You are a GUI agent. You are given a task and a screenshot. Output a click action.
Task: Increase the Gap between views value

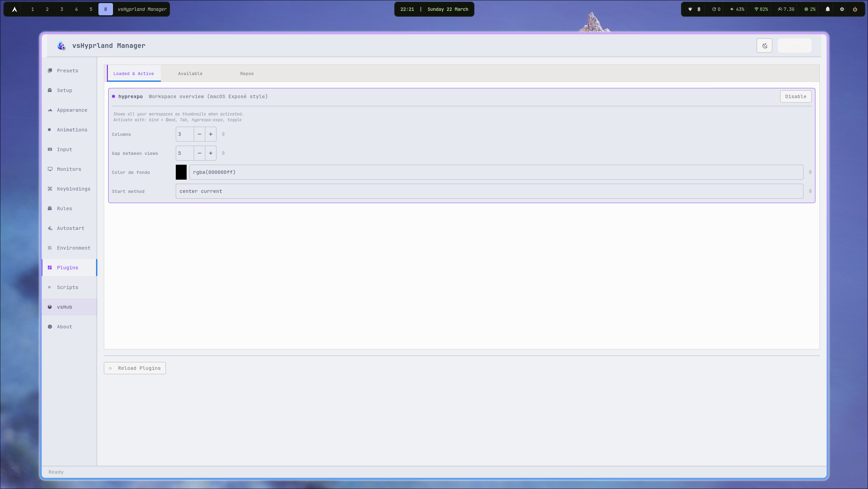tap(211, 153)
